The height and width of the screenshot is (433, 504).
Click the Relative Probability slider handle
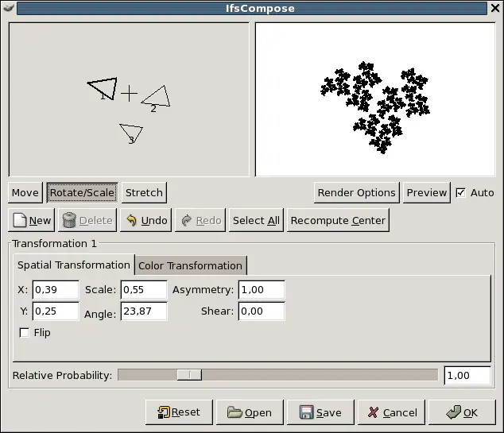(x=188, y=375)
